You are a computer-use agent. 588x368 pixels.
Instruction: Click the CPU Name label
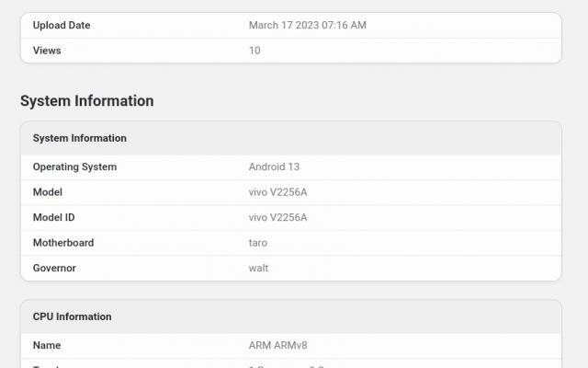47,345
